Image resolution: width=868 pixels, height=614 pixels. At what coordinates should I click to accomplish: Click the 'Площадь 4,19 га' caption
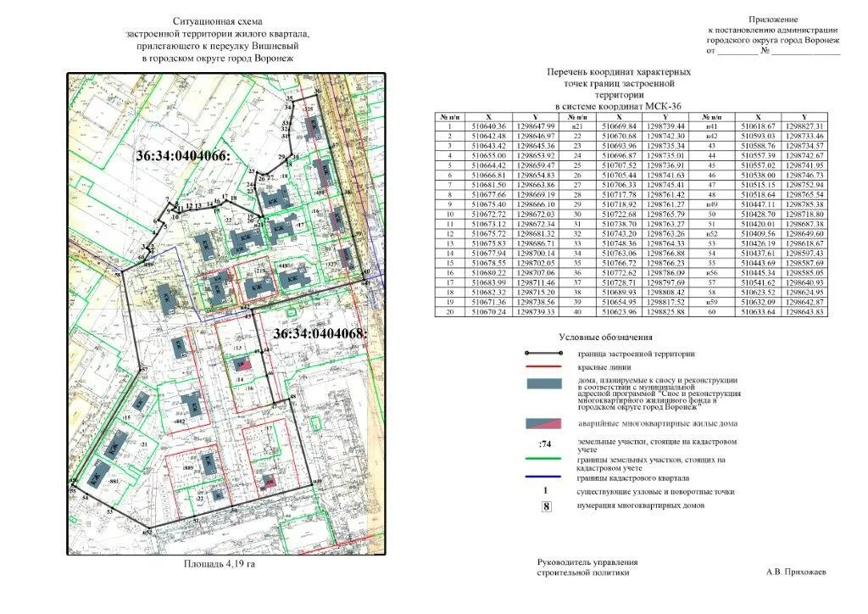point(220,564)
